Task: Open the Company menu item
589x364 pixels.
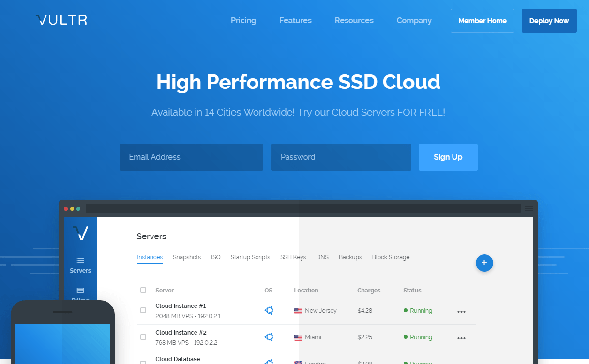Action: pyautogui.click(x=414, y=20)
